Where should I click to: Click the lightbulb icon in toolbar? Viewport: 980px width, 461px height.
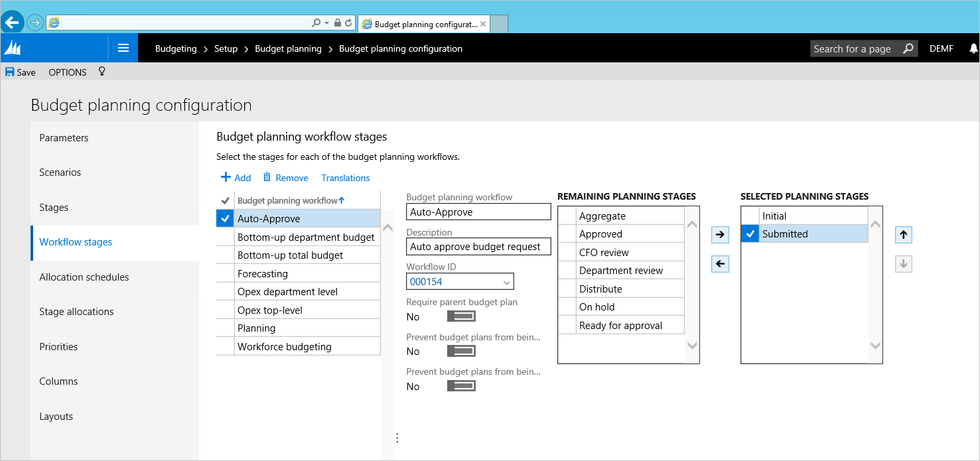tap(102, 72)
